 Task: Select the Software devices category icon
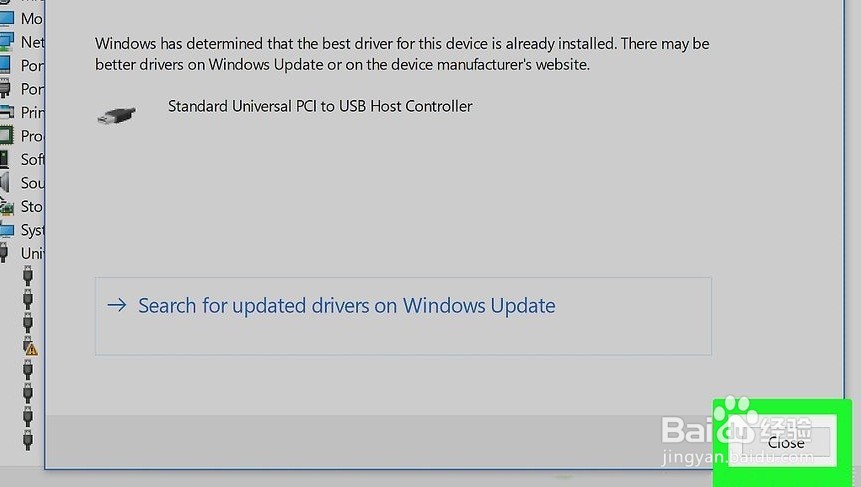pos(8,160)
